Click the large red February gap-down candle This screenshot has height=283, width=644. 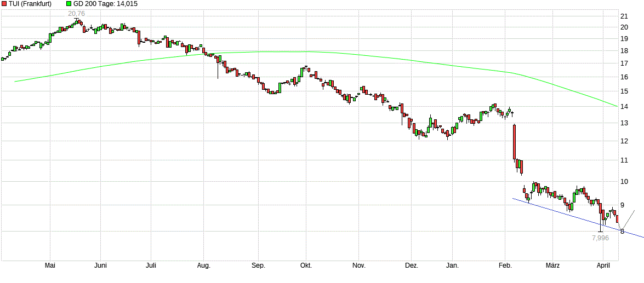click(x=514, y=142)
